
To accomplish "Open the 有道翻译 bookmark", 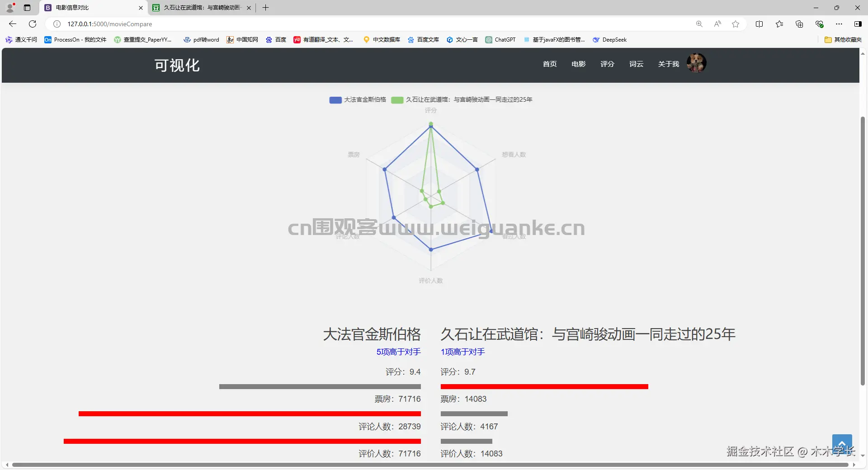I will [x=323, y=40].
